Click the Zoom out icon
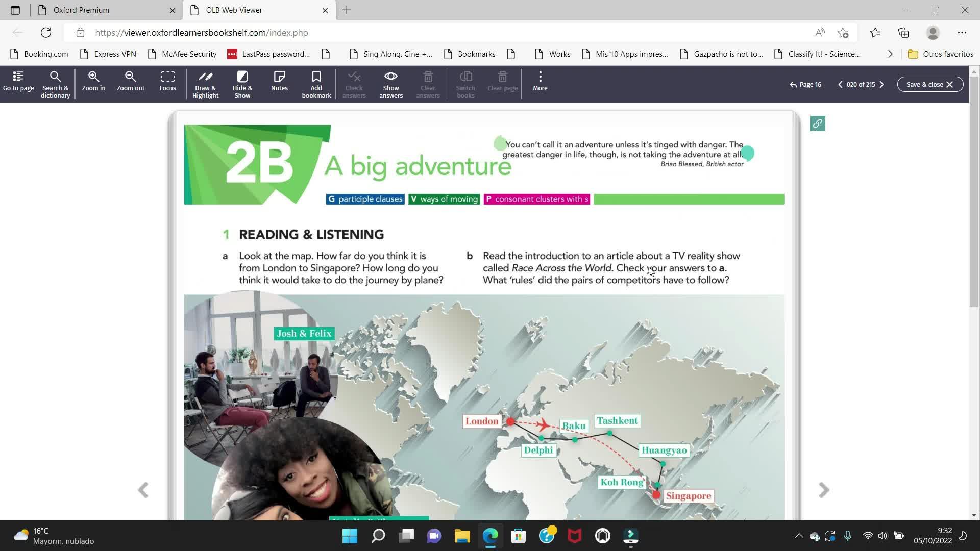Viewport: 980px width, 551px height. (131, 82)
